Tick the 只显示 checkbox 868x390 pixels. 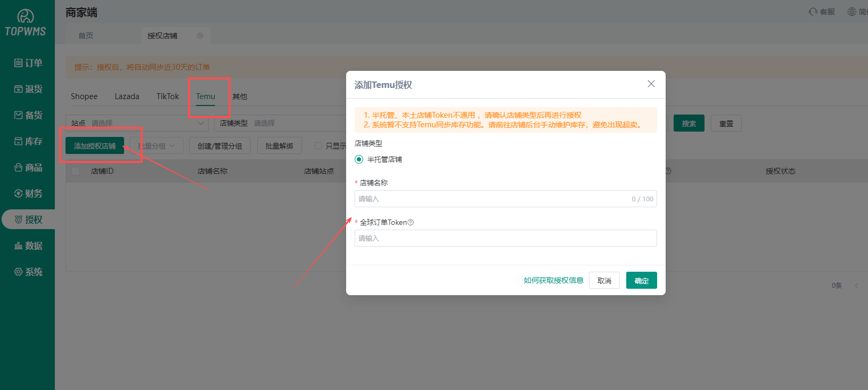coord(318,146)
